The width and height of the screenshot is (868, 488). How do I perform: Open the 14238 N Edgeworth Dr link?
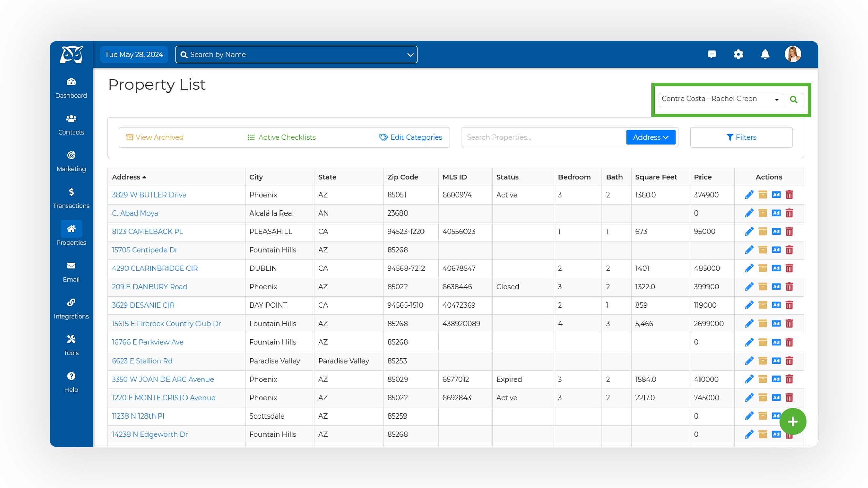click(x=150, y=434)
